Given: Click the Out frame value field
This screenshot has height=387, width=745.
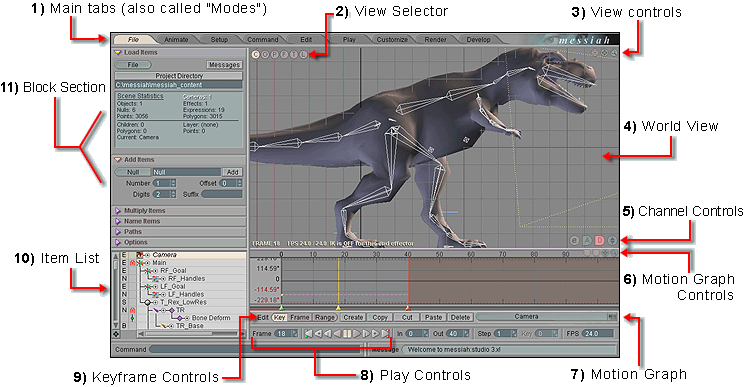Looking at the screenshot, I should click(x=458, y=333).
